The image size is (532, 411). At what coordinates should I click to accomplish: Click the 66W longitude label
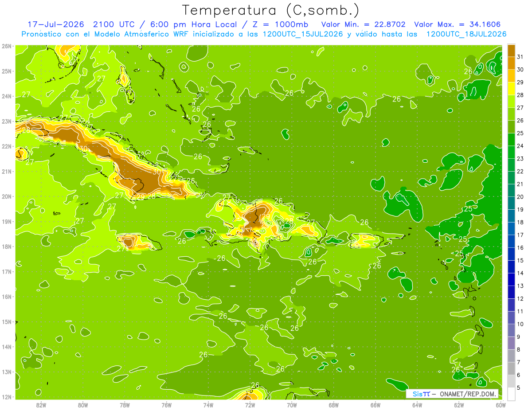click(375, 405)
